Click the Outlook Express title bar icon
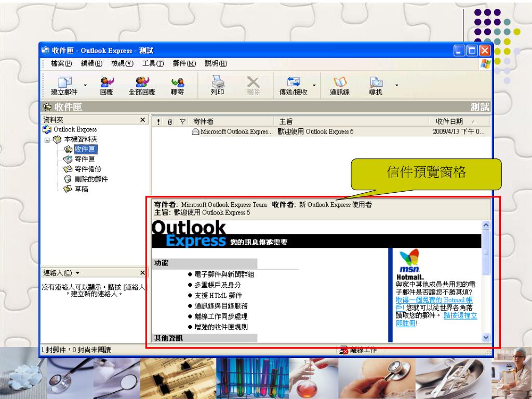The width and height of the screenshot is (532, 399). (46, 50)
